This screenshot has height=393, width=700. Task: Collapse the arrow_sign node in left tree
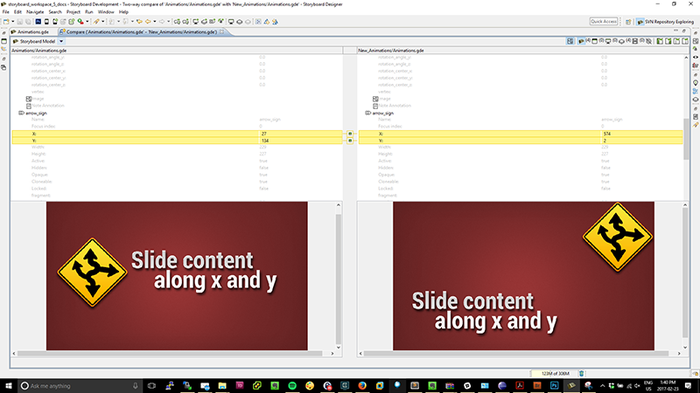tap(21, 113)
